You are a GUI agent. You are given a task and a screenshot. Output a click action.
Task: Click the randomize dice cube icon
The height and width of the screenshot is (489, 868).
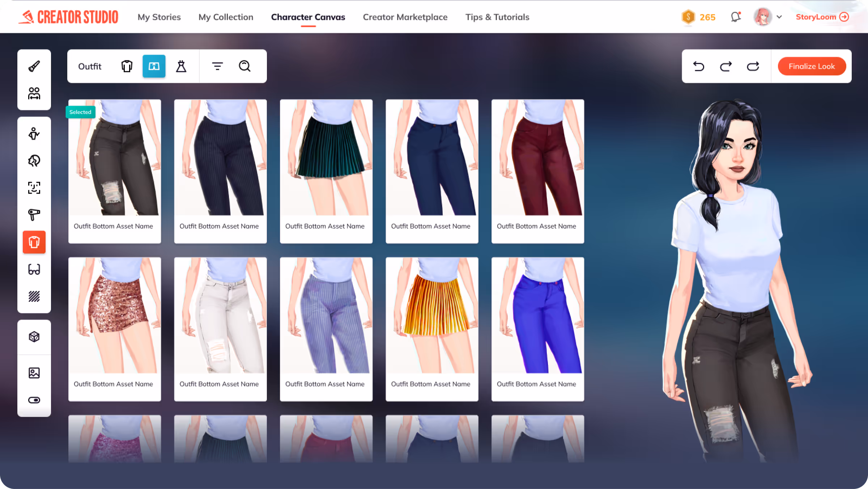[34, 337]
